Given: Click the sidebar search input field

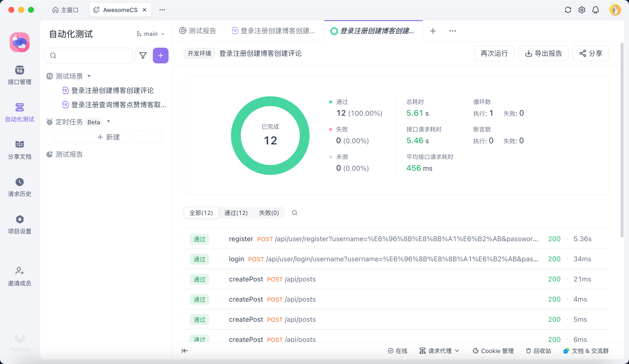Looking at the screenshot, I should (92, 55).
